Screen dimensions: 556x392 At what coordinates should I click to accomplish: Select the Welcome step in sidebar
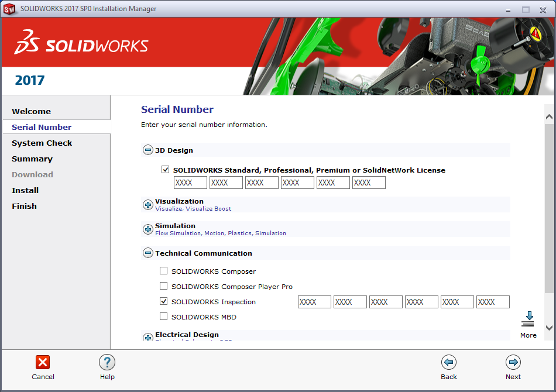(x=31, y=111)
